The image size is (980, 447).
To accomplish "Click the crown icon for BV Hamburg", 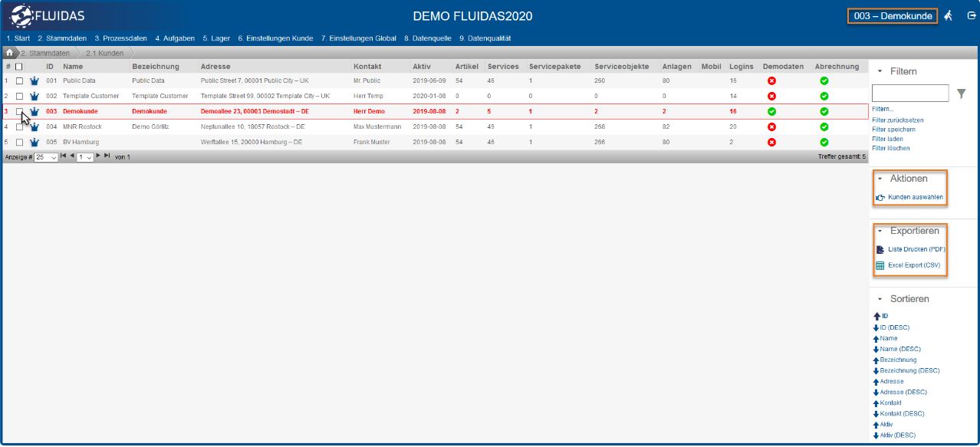I will coord(35,142).
